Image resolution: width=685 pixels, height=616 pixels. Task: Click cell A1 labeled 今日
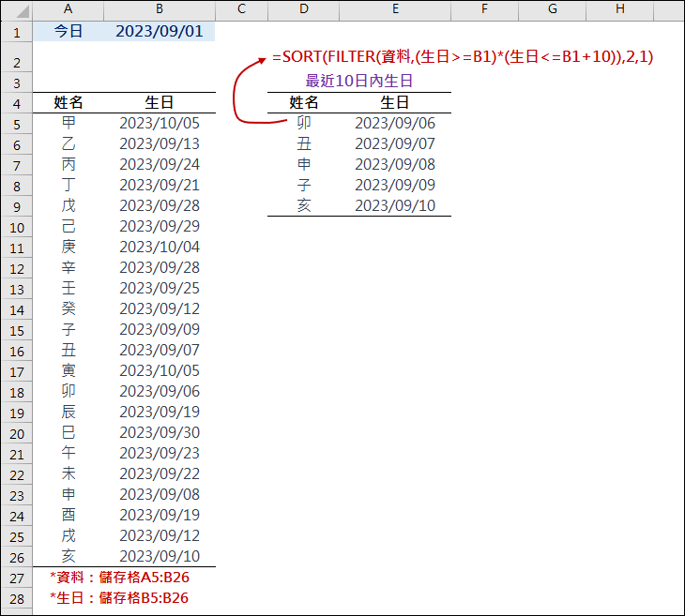(x=68, y=32)
